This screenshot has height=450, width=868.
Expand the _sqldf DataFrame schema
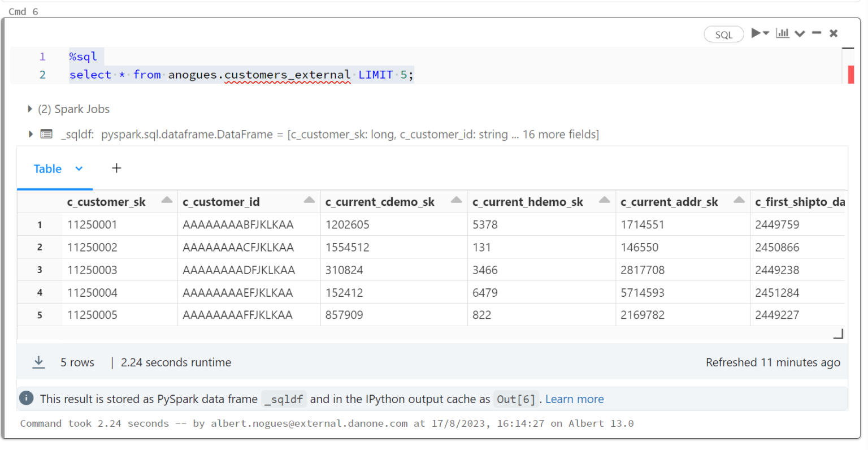(x=30, y=134)
